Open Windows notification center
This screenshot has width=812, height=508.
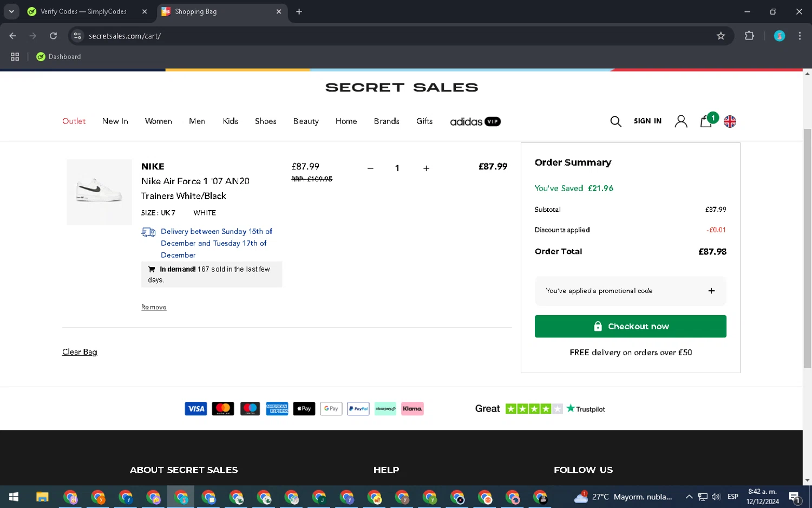pos(795,497)
